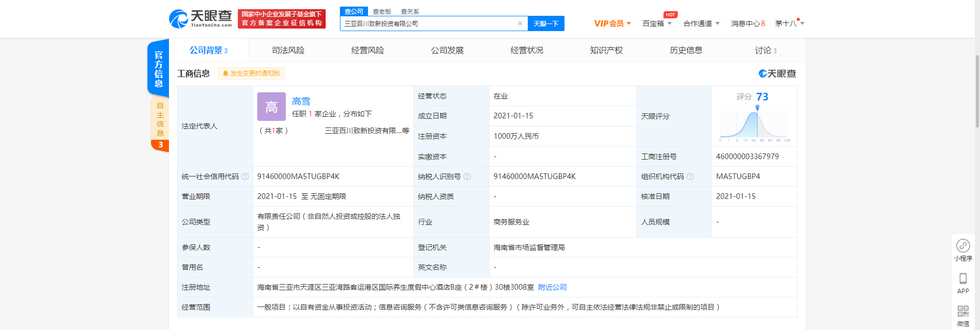Clear the search box with X icon
980x330 pixels.
click(520, 23)
